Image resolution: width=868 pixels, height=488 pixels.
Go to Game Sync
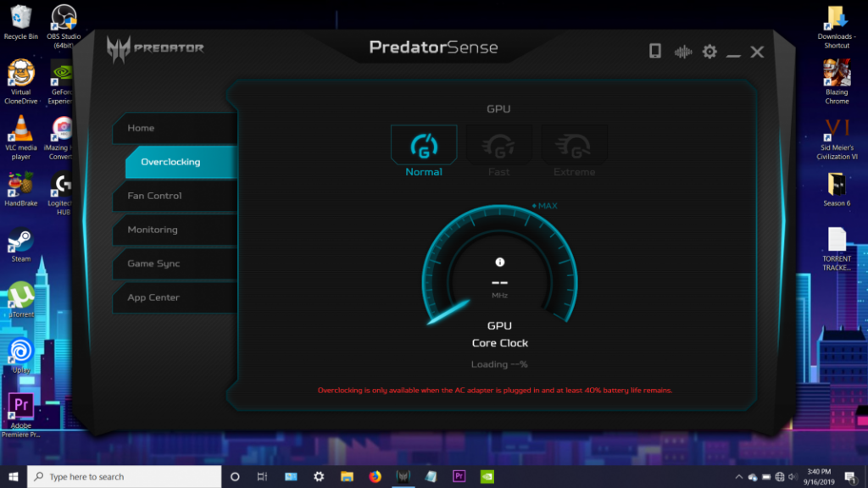pos(174,263)
